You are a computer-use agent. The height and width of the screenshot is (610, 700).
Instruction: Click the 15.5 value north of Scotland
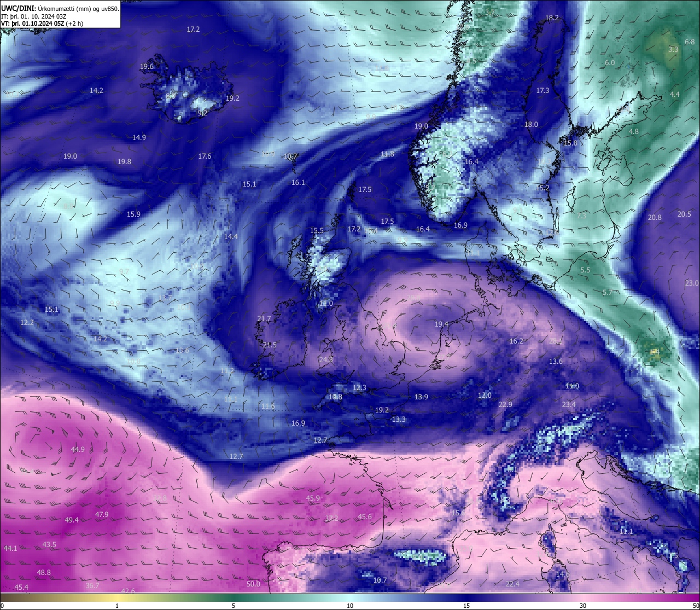pyautogui.click(x=317, y=230)
